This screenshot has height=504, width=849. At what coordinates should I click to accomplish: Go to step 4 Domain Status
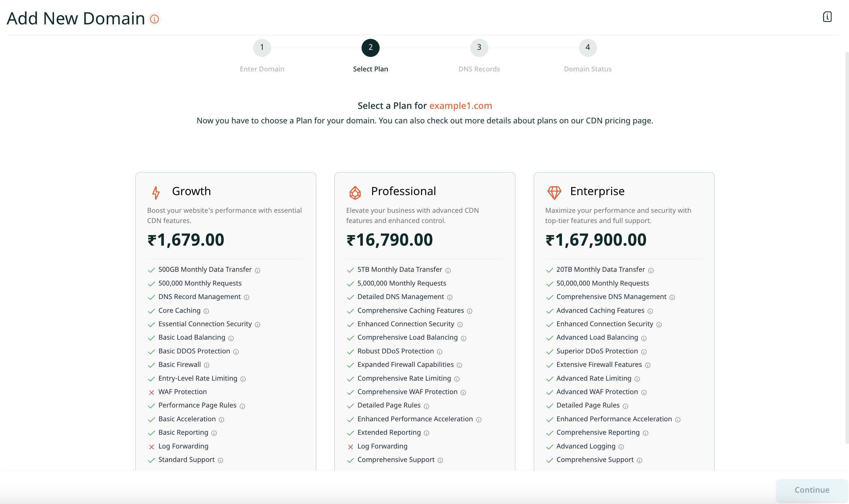587,48
